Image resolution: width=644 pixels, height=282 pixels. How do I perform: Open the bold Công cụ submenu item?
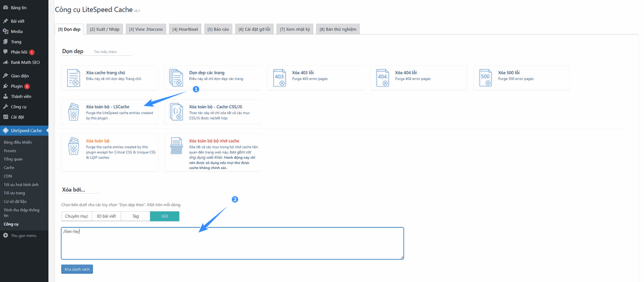11,224
